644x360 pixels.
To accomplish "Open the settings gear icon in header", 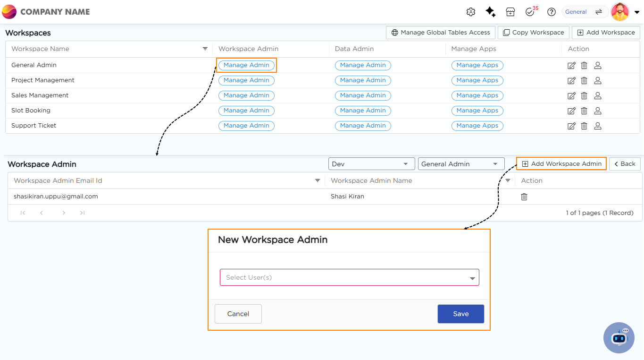I will click(470, 12).
